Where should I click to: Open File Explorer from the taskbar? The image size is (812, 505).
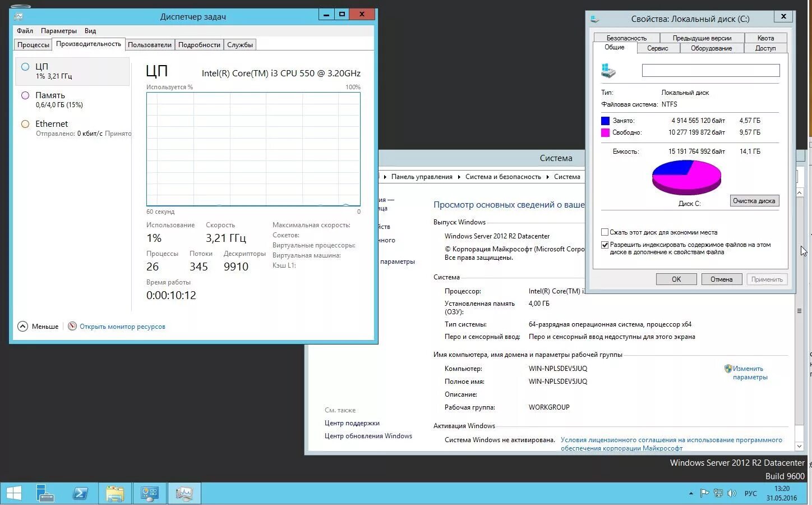[x=115, y=493]
